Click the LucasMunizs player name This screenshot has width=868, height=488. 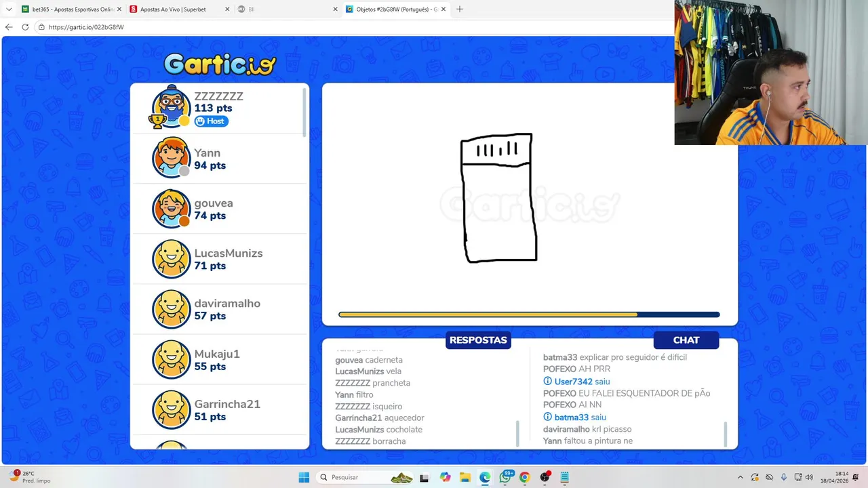229,253
